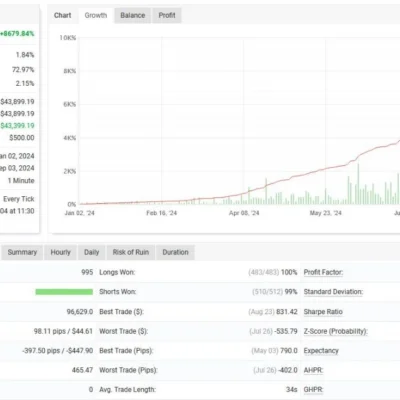Open the Hourly tab

[61, 252]
